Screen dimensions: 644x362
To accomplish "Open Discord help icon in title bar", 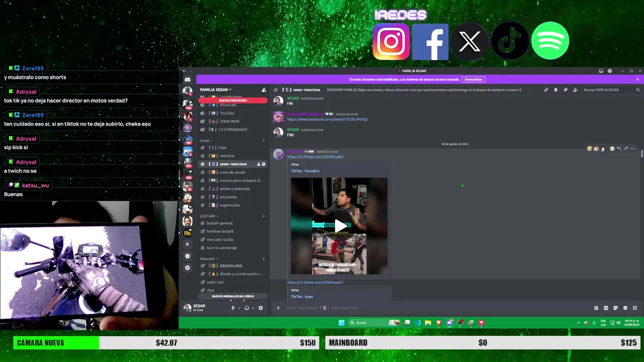I will 610,71.
